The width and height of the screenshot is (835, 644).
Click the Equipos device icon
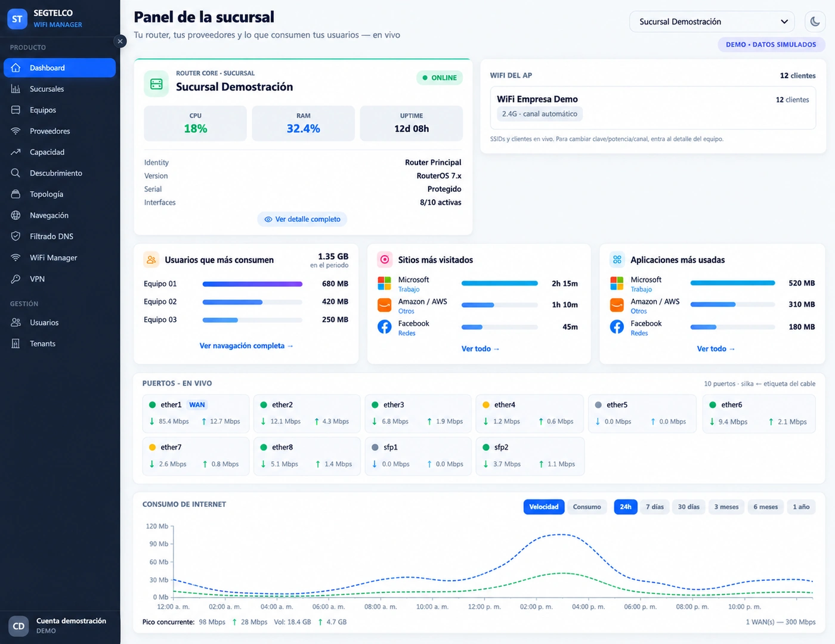pyautogui.click(x=16, y=110)
